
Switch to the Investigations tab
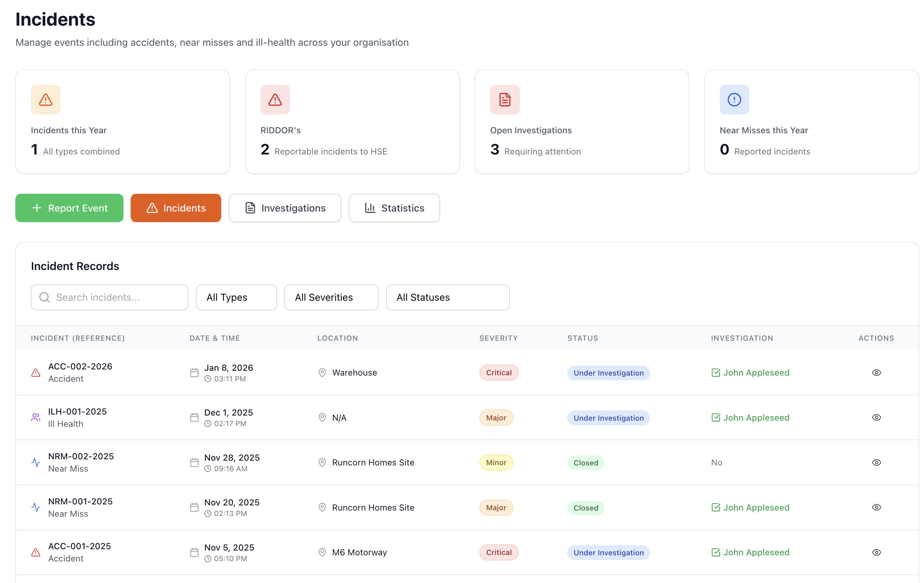(x=285, y=208)
